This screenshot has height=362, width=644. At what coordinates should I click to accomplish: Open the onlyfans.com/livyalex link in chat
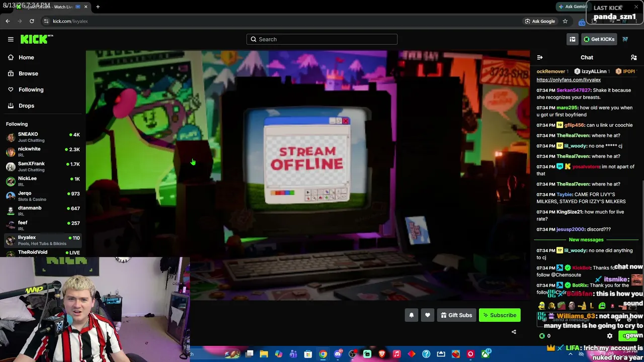pos(569,80)
